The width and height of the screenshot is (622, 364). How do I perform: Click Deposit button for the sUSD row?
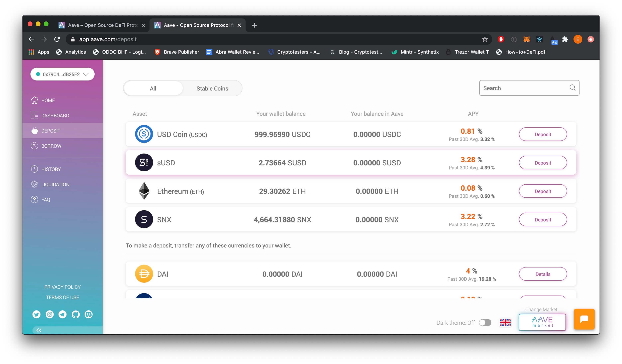pyautogui.click(x=542, y=163)
